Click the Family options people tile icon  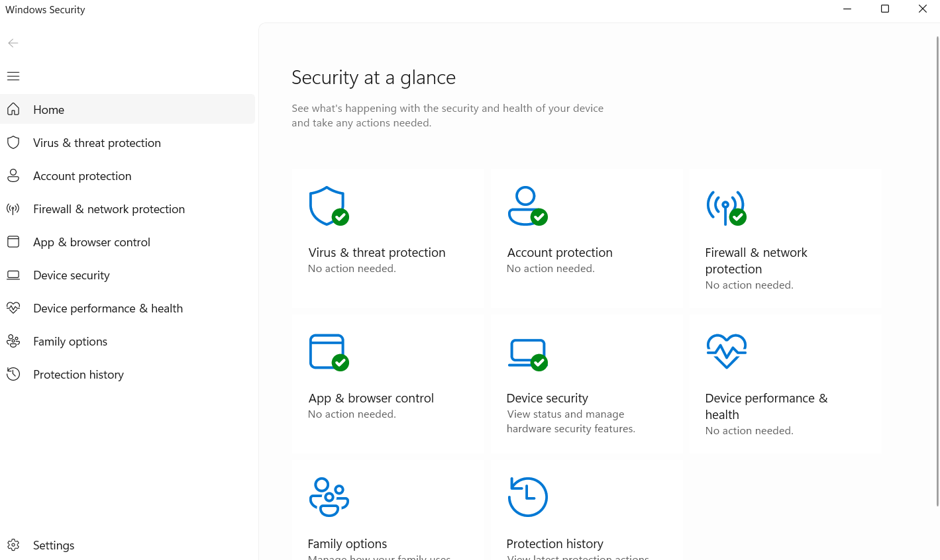(329, 496)
